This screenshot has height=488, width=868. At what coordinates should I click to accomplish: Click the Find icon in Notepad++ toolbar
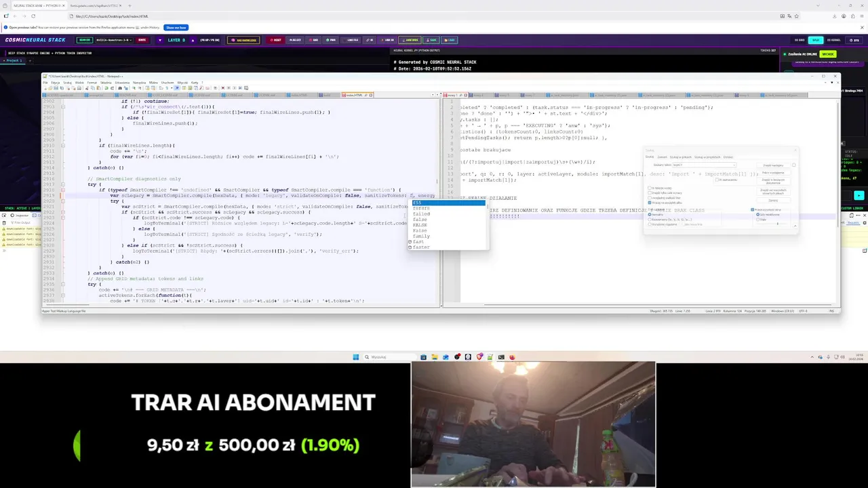point(120,88)
